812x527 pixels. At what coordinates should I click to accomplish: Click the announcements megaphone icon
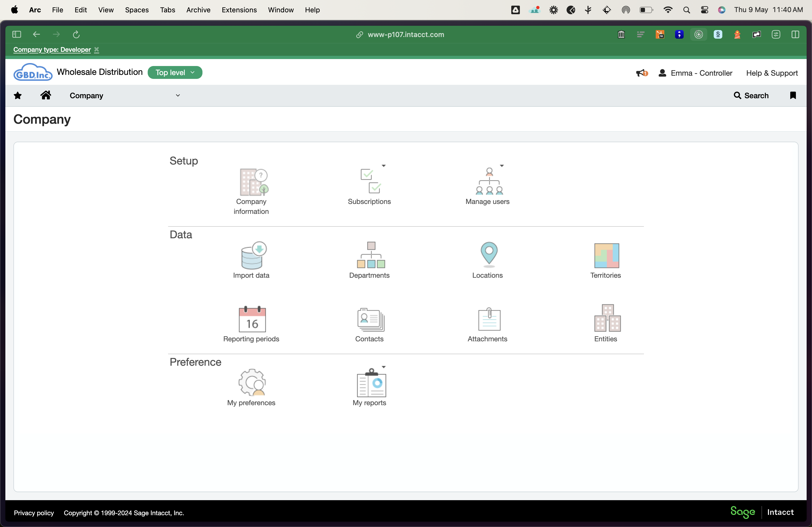[641, 73]
